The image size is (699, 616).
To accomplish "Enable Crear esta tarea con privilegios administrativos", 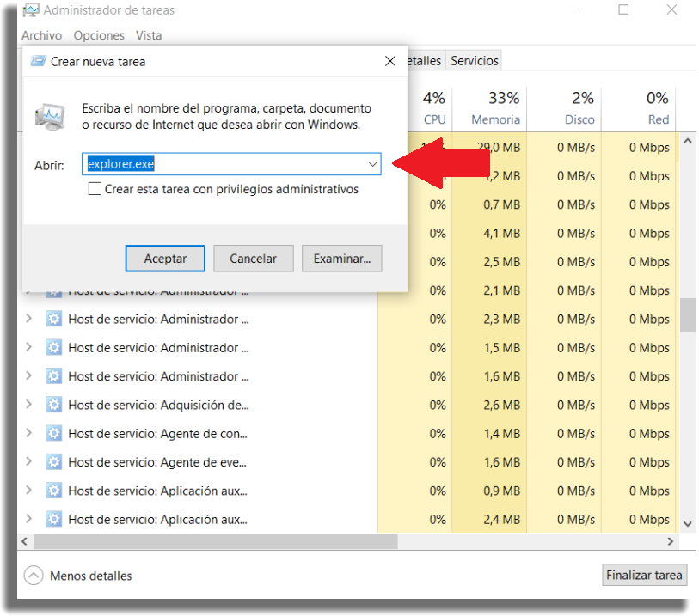I will coord(95,189).
